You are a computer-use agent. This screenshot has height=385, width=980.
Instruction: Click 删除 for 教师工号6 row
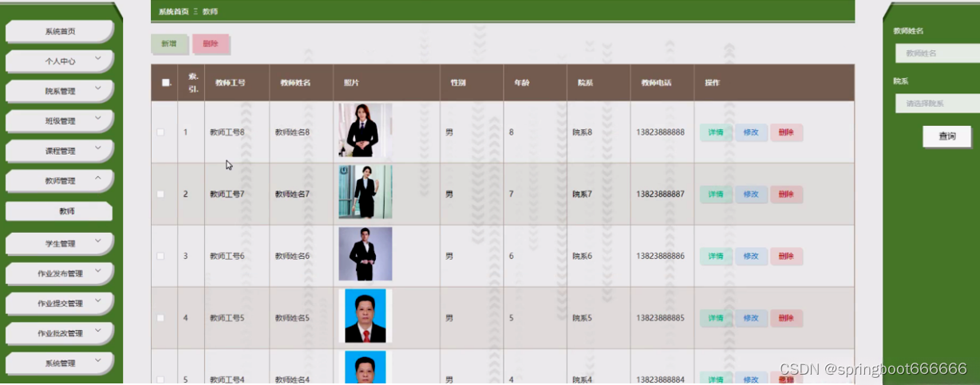[x=786, y=256]
